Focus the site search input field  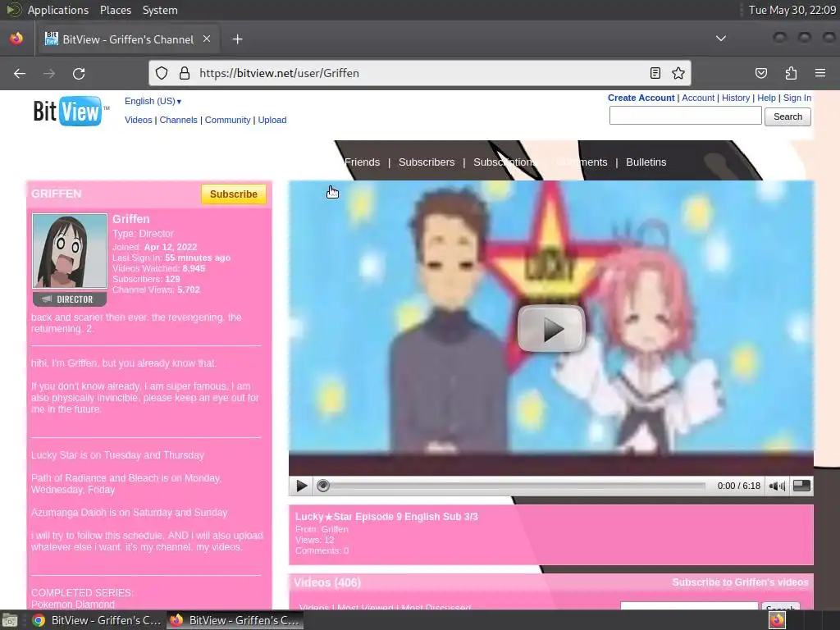point(685,116)
